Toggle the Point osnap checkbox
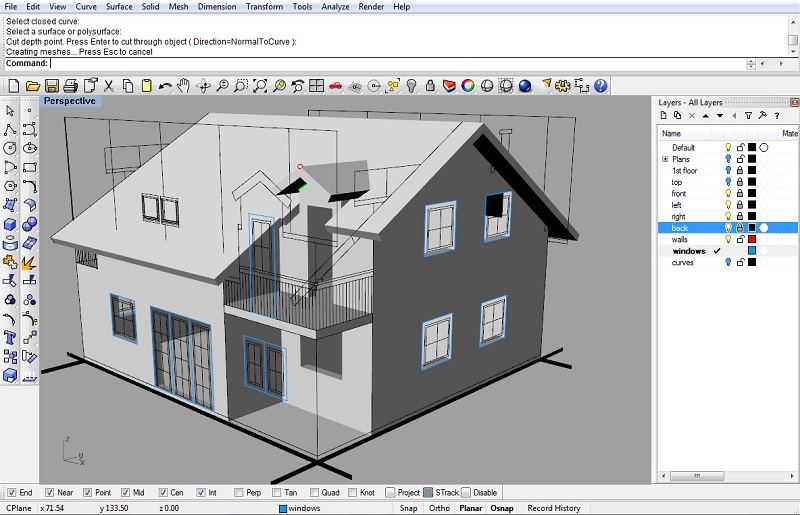Viewport: 800px width, 515px height. point(87,493)
